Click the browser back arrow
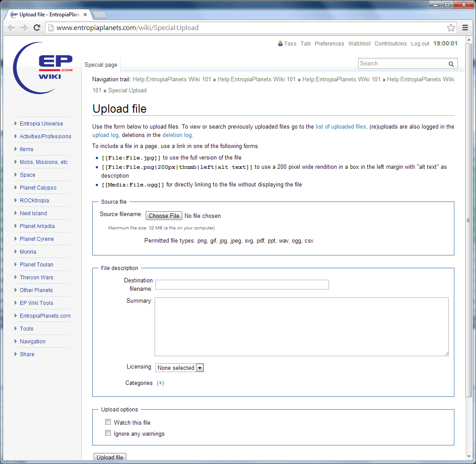476x464 pixels. (x=11, y=27)
